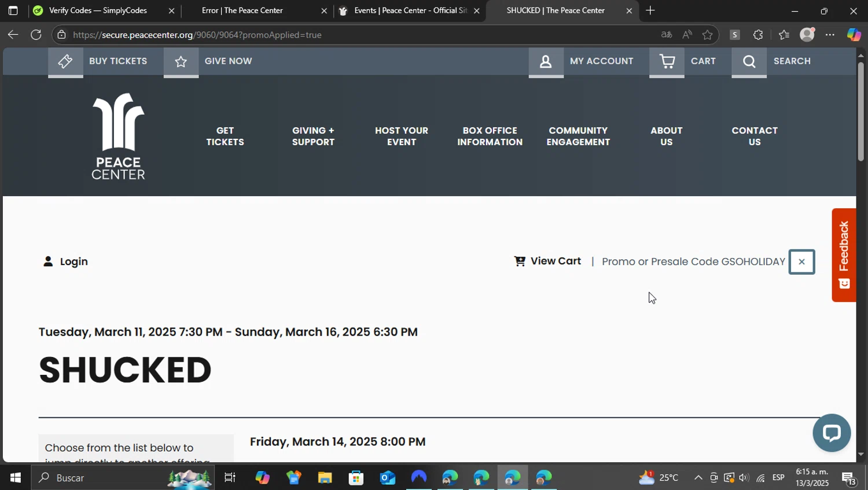
Task: Open About Us menu
Action: [667, 136]
